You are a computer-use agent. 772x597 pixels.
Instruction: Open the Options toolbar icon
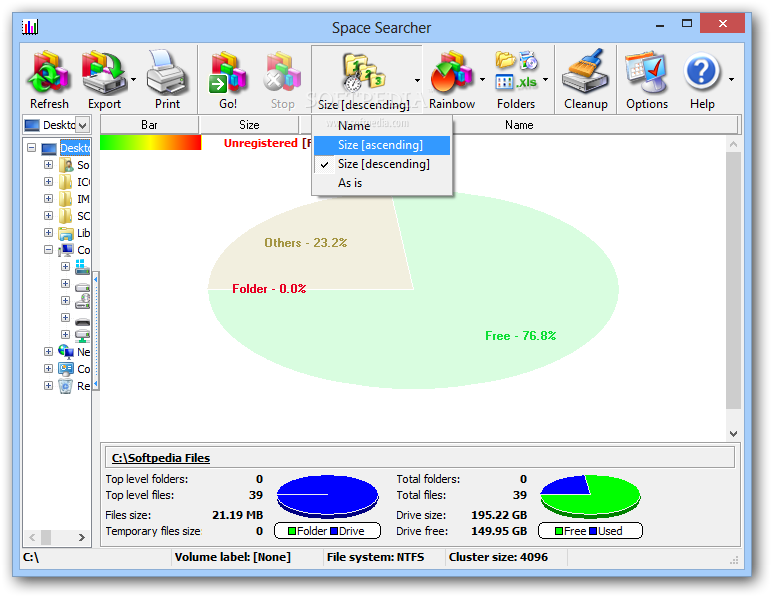tap(646, 73)
